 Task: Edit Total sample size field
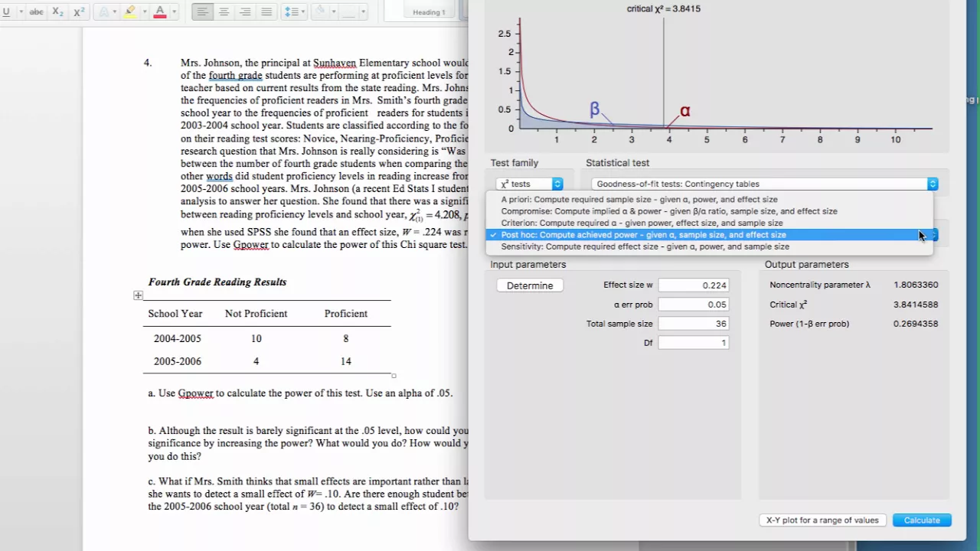pos(694,324)
